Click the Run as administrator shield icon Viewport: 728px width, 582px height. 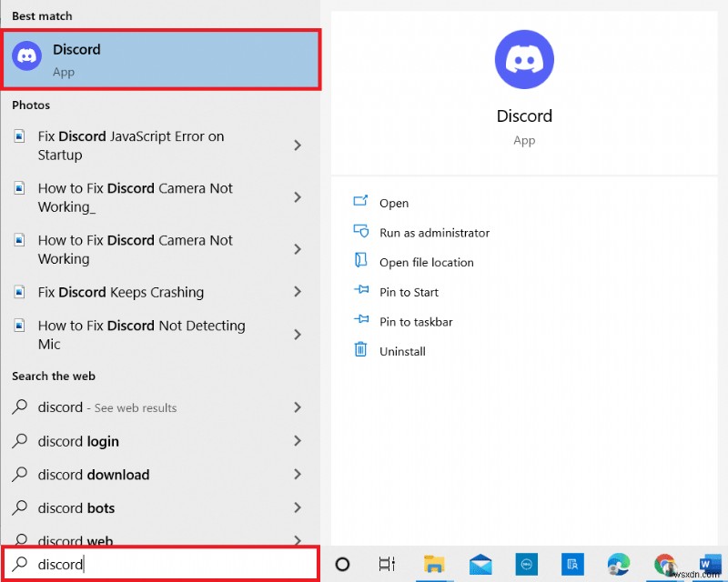[362, 232]
